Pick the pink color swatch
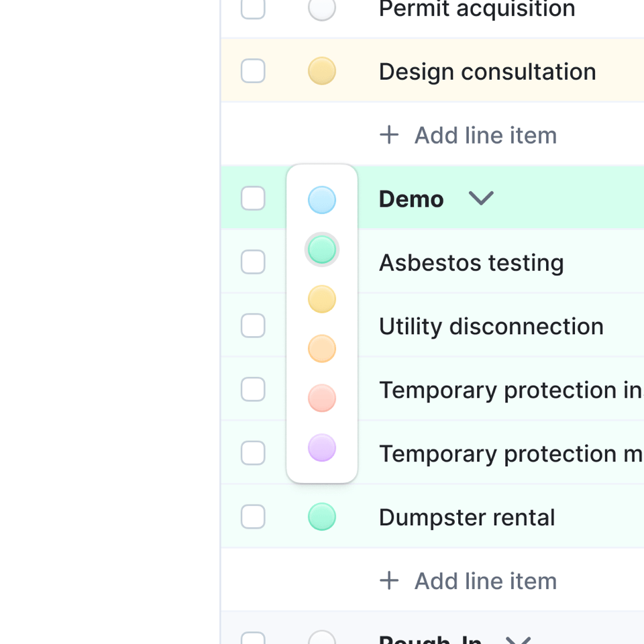The width and height of the screenshot is (644, 644). (322, 398)
